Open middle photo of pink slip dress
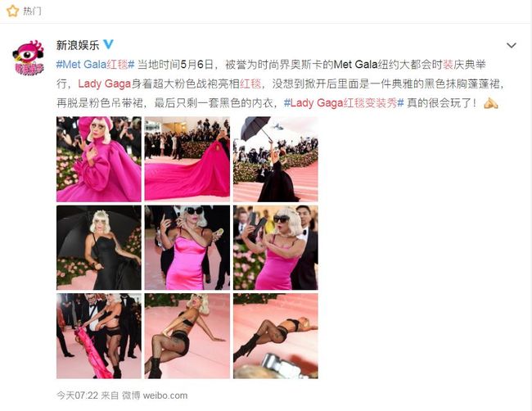532x411 pixels. point(187,247)
